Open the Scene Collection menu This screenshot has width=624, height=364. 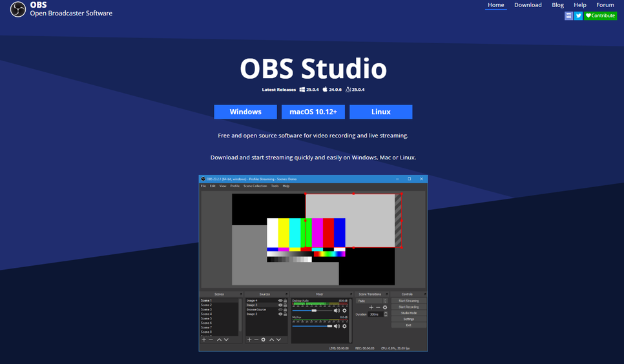pos(255,186)
